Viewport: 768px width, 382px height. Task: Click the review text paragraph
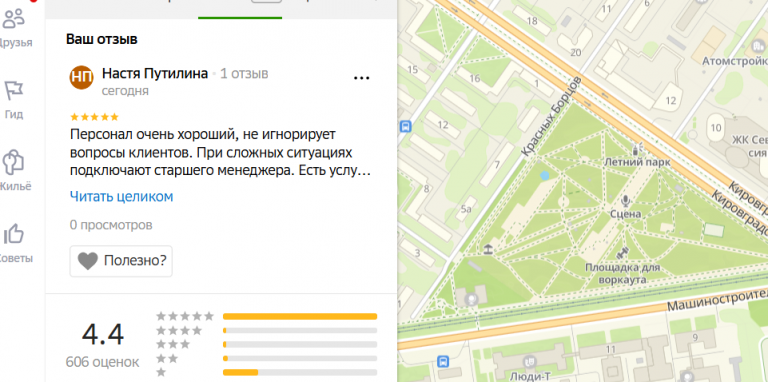[x=219, y=153]
